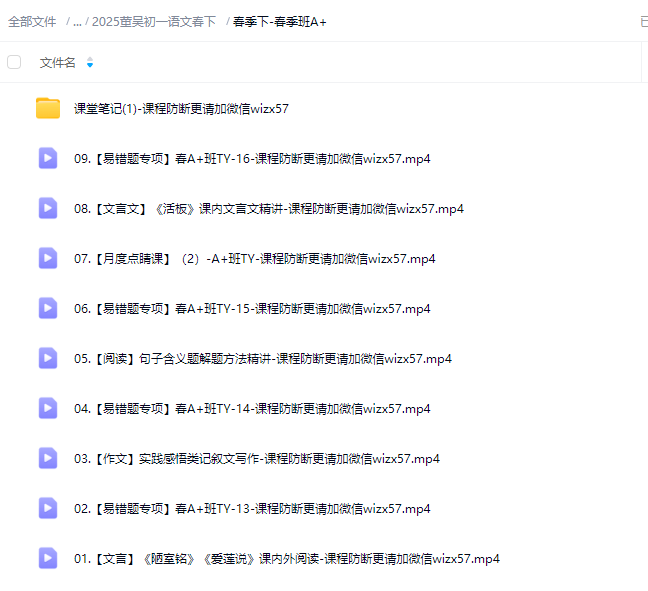
Task: Navigate to 2025董昊初一语文春下 breadcrumb
Action: [154, 21]
